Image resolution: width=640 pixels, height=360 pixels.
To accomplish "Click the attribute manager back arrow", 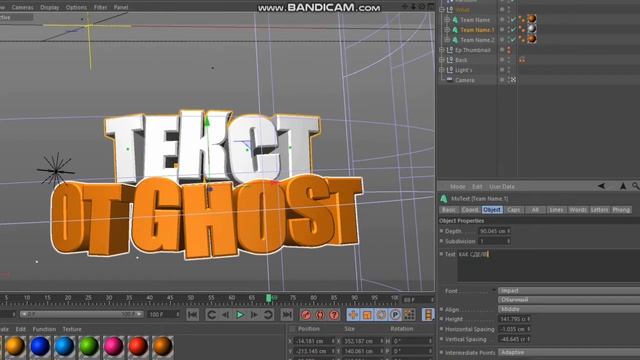I will tap(601, 186).
